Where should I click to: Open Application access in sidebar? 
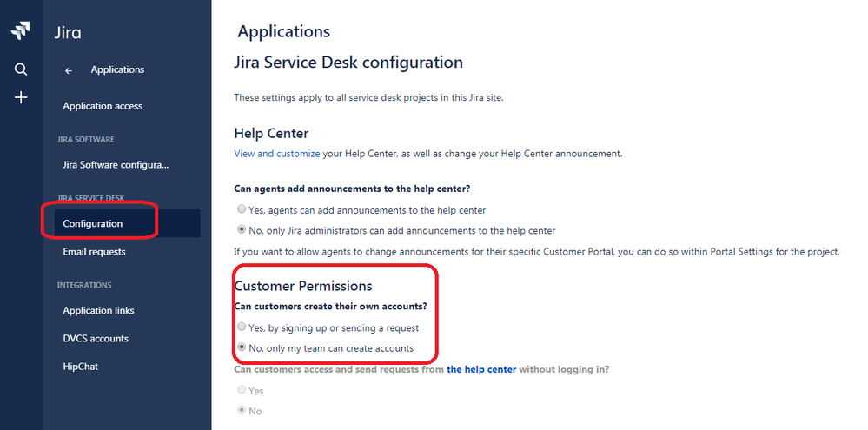103,106
